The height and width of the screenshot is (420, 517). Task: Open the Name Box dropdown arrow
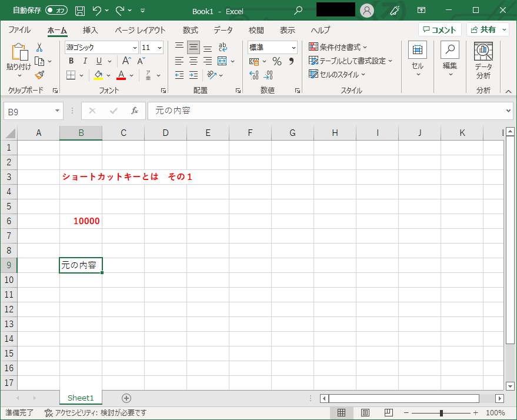[x=57, y=111]
